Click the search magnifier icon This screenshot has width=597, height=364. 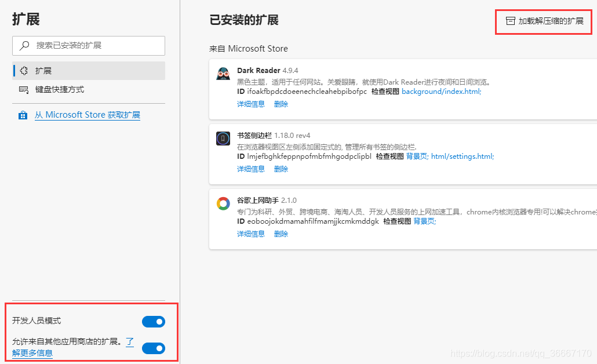[x=25, y=46]
